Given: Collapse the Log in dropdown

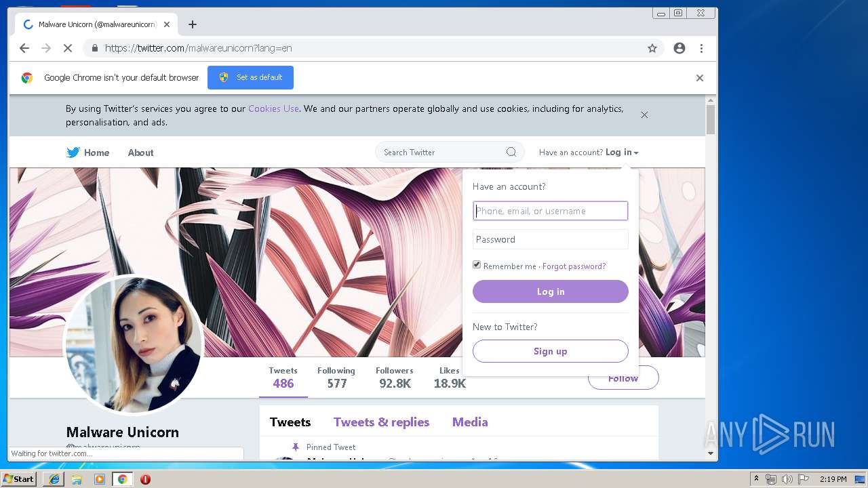Looking at the screenshot, I should [x=622, y=152].
